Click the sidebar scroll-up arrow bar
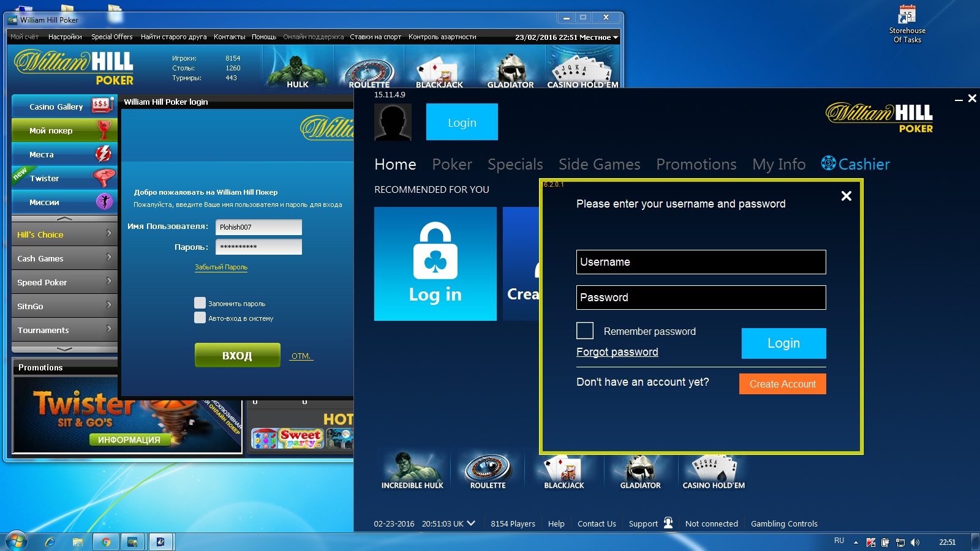This screenshot has width=980, height=551. click(64, 218)
